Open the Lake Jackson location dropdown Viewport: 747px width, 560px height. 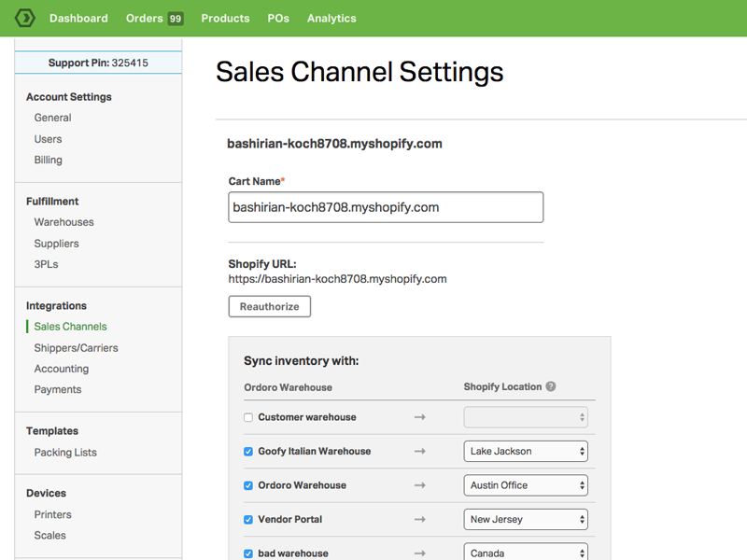pyautogui.click(x=526, y=452)
